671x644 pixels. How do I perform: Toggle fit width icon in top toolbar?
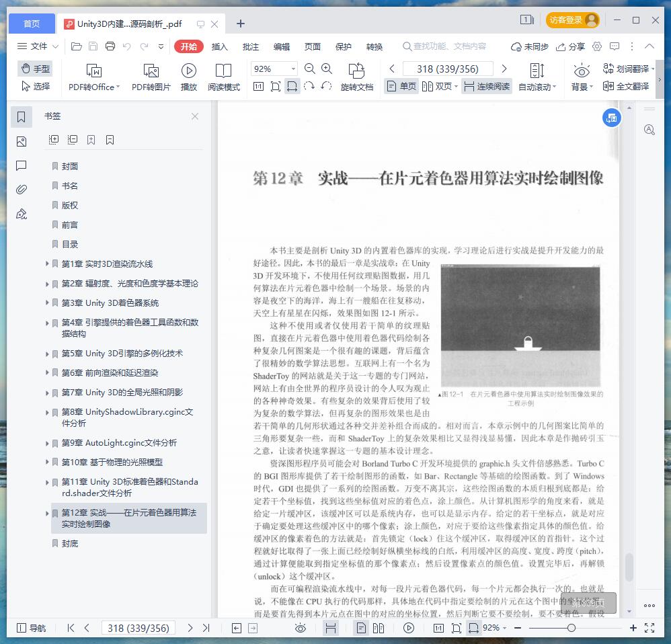[292, 87]
